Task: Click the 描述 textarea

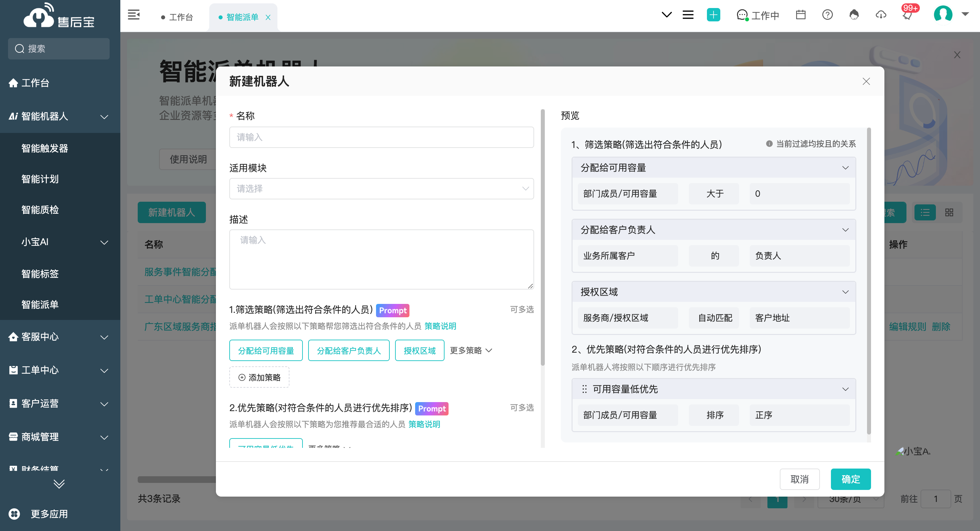Action: (x=381, y=259)
